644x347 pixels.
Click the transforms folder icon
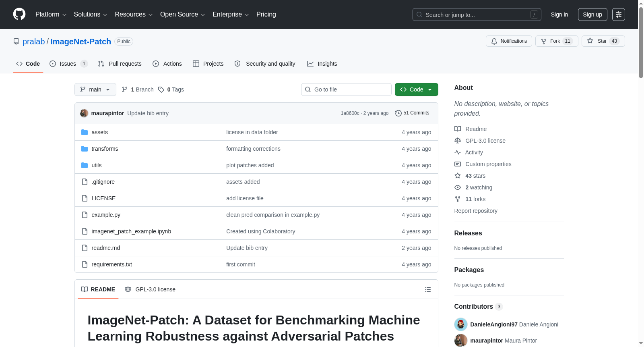coord(85,149)
